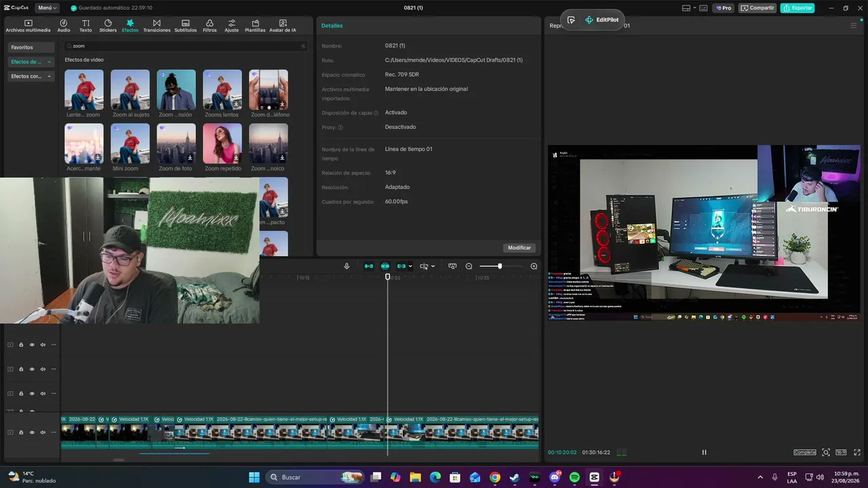The width and height of the screenshot is (868, 488).
Task: Open CapCut from the taskbar
Action: 595,477
